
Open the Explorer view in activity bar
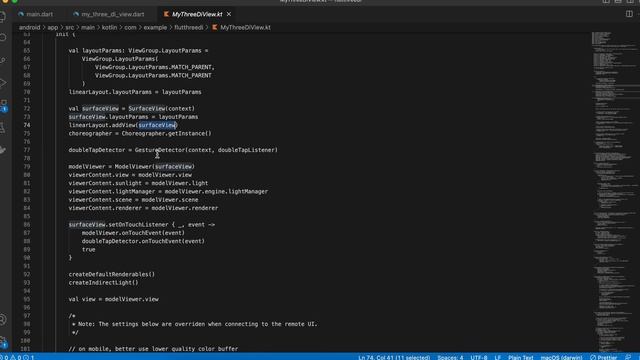(x=3, y=16)
